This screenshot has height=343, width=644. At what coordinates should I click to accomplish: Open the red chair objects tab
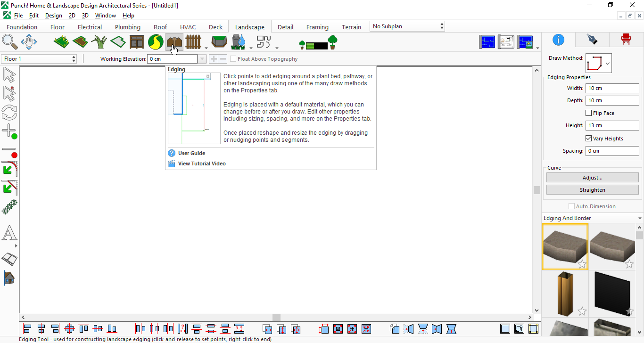coord(626,39)
